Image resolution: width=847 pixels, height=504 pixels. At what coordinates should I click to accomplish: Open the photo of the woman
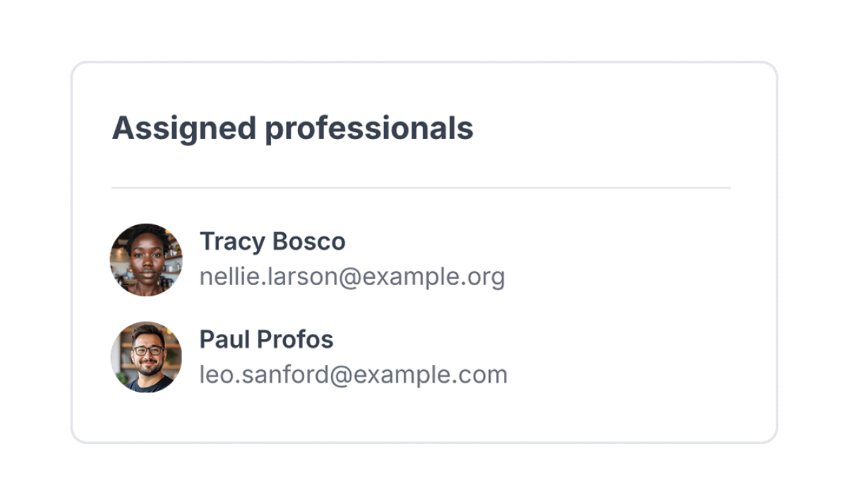coord(146,260)
